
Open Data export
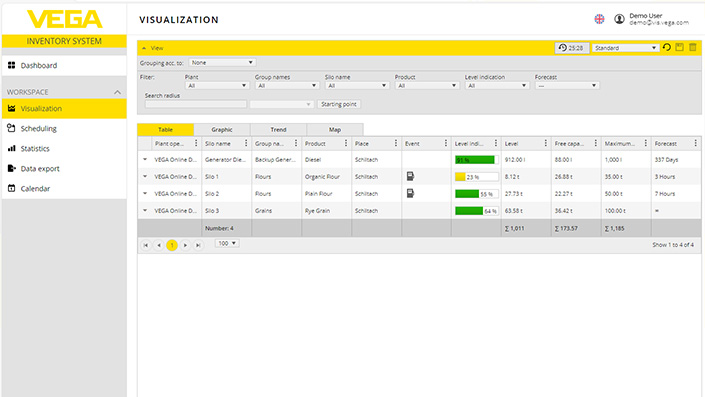click(x=64, y=169)
